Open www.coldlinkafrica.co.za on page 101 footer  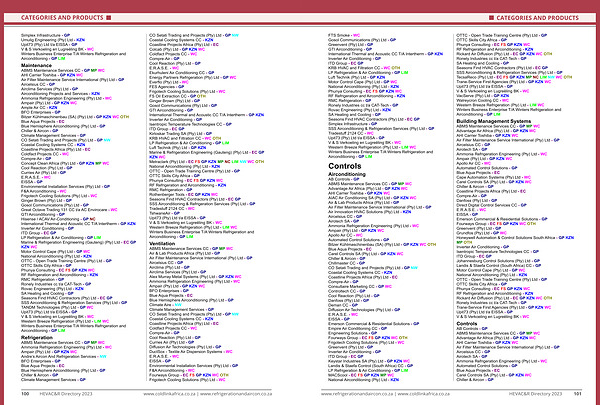click(424, 394)
